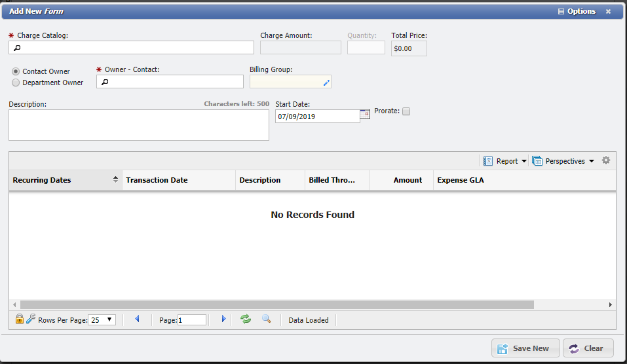Click the Save New button

pos(525,348)
